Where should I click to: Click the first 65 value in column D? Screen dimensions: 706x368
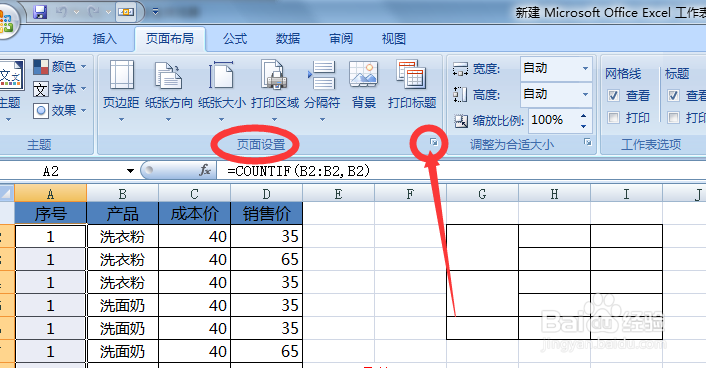pos(267,259)
